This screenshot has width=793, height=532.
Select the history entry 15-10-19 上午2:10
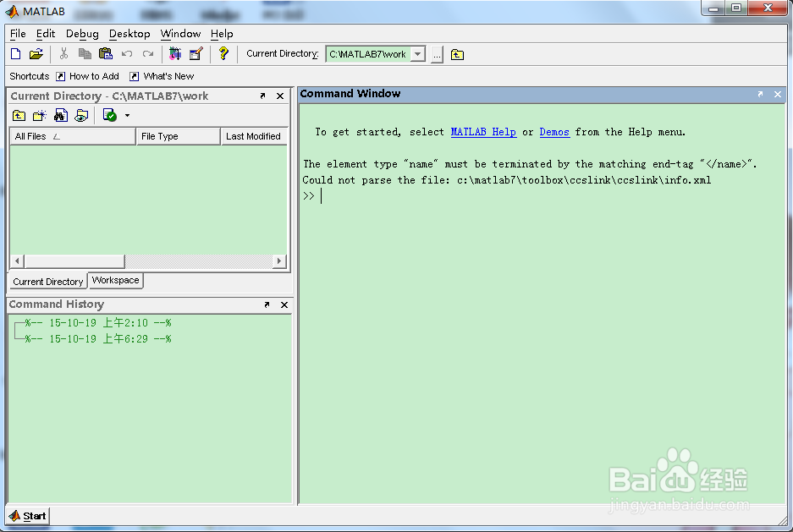[x=98, y=323]
